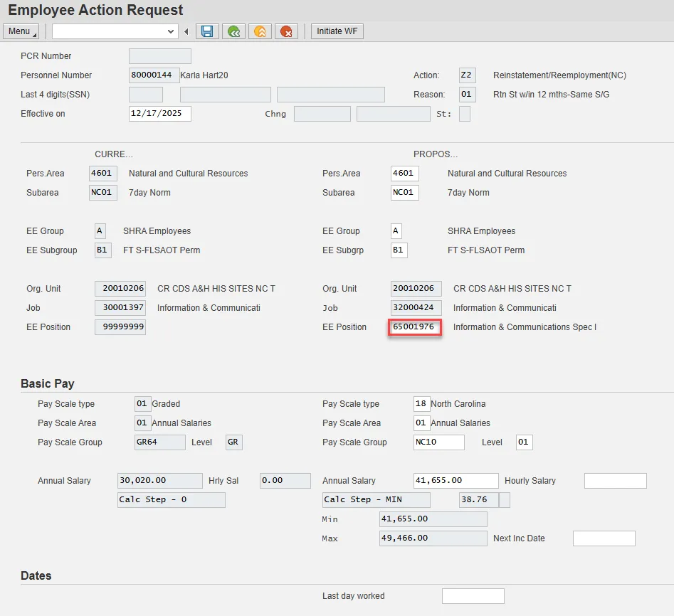Screen dimensions: 674x616
Task: Click the proposed Pay Scale Group field
Action: (438, 442)
